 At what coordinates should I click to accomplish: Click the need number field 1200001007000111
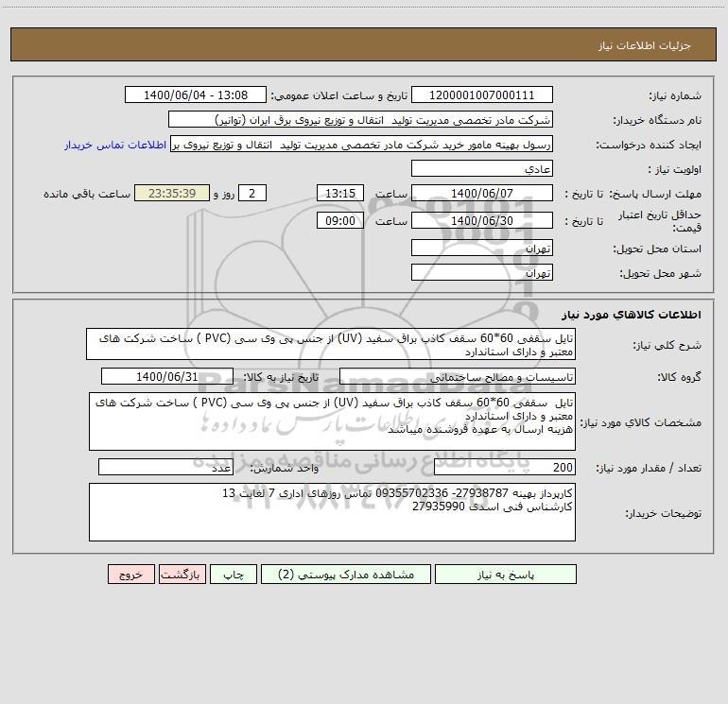(482, 95)
